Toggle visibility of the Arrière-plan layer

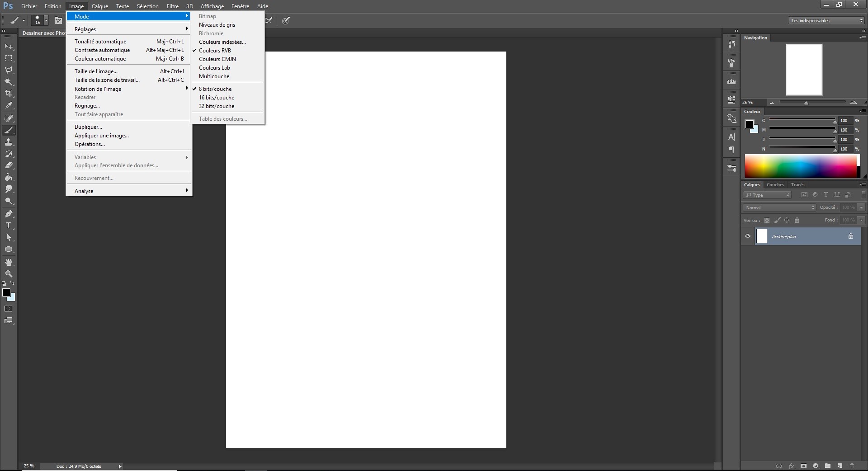tap(748, 236)
